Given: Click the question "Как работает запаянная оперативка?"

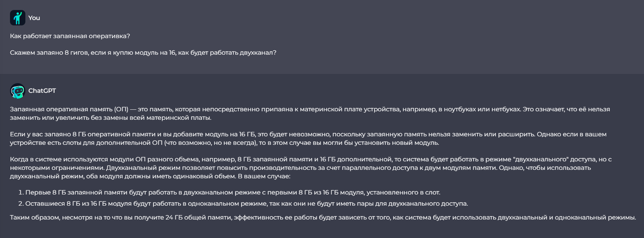Looking at the screenshot, I should (x=70, y=36).
